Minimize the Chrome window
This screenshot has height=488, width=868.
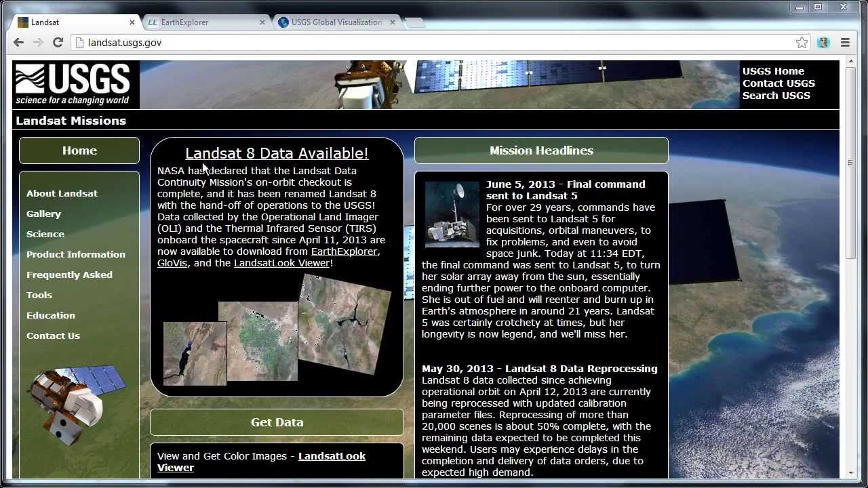(x=798, y=7)
